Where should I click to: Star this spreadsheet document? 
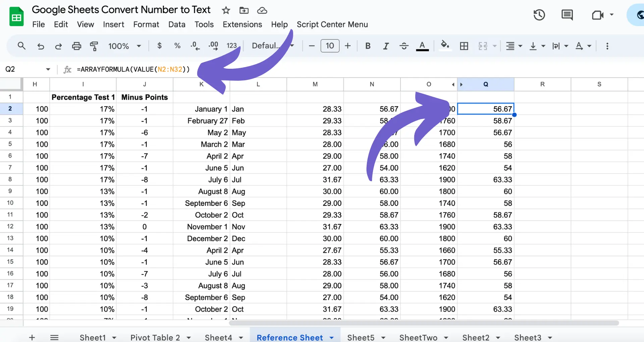(x=226, y=10)
